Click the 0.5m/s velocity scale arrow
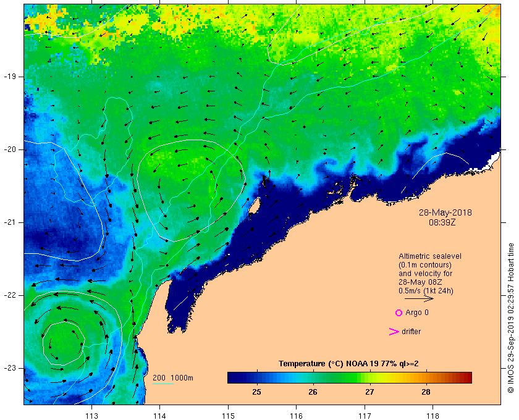This screenshot has width=519, height=420. pos(419,299)
